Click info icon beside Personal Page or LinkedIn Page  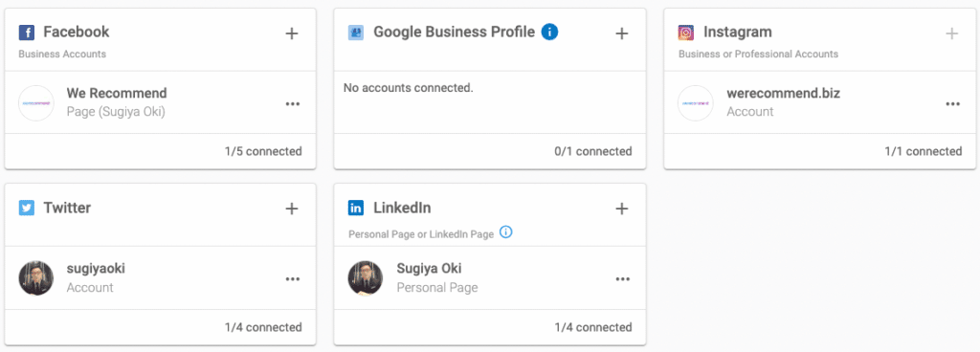(x=506, y=232)
